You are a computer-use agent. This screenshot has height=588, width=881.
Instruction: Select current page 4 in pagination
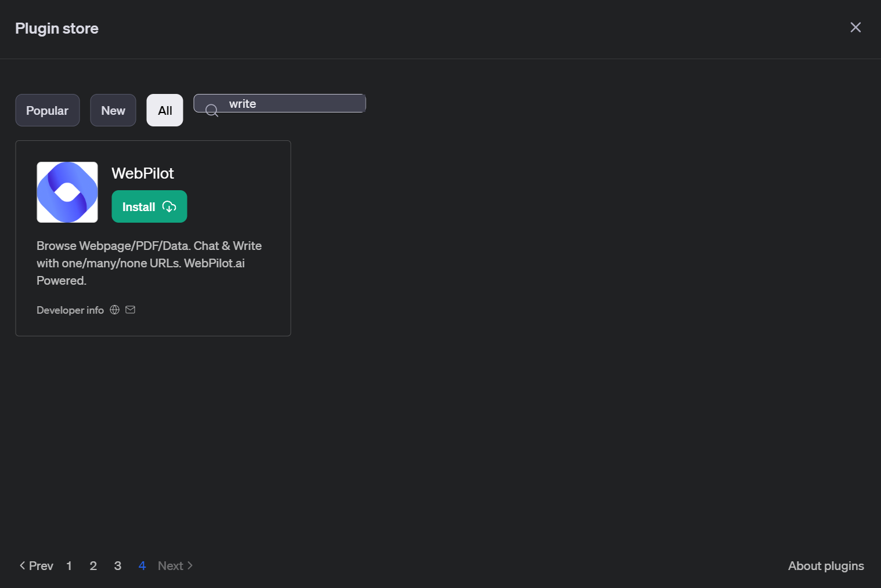point(142,565)
